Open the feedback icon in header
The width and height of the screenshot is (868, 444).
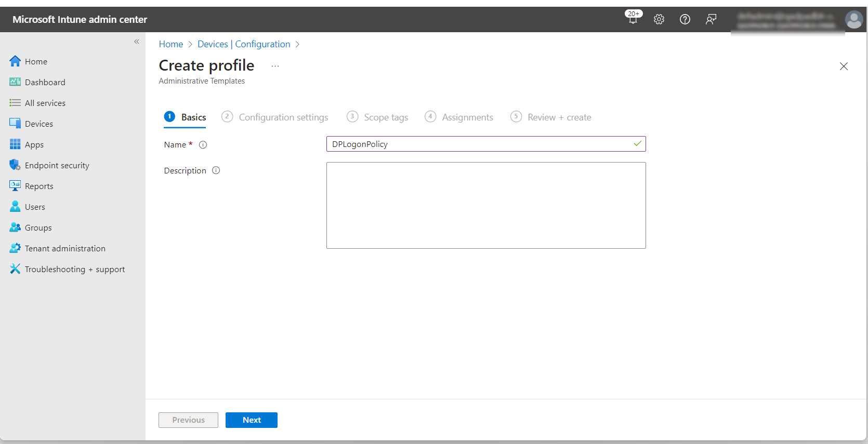[x=711, y=19]
